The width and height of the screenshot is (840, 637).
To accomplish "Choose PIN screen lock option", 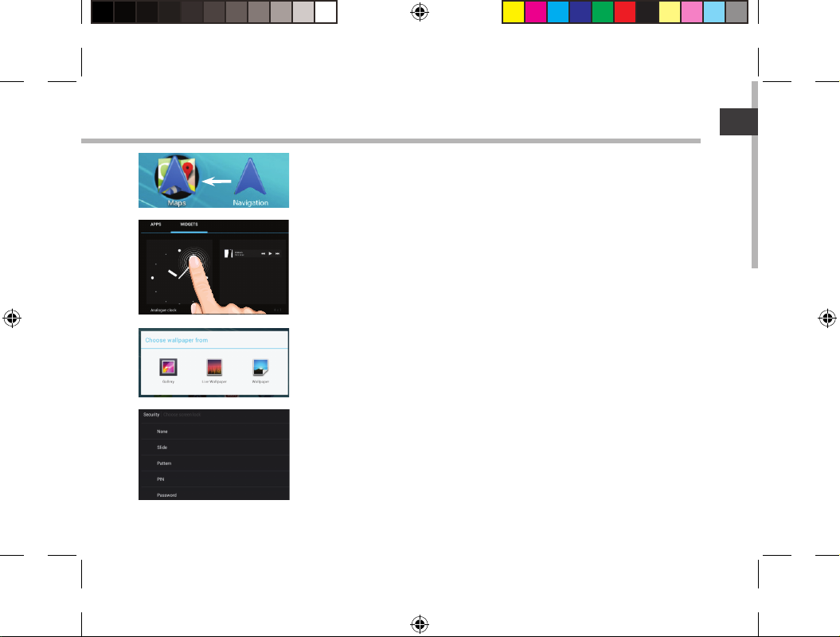I will 161,479.
